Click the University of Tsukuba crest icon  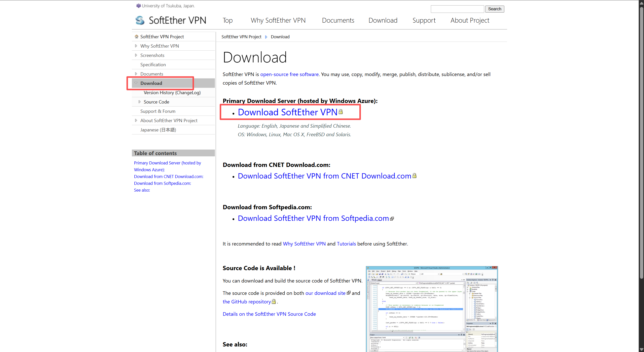tap(138, 6)
